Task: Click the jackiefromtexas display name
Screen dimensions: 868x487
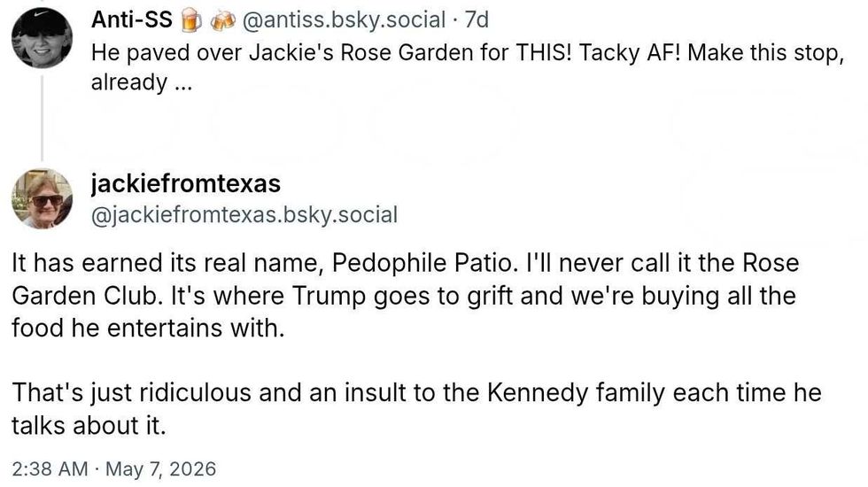Action: 185,184
